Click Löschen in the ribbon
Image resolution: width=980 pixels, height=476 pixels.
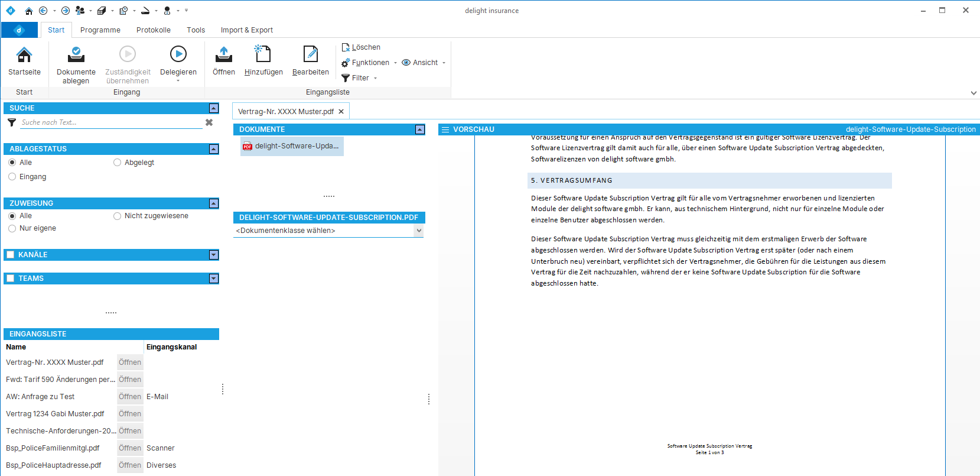361,47
